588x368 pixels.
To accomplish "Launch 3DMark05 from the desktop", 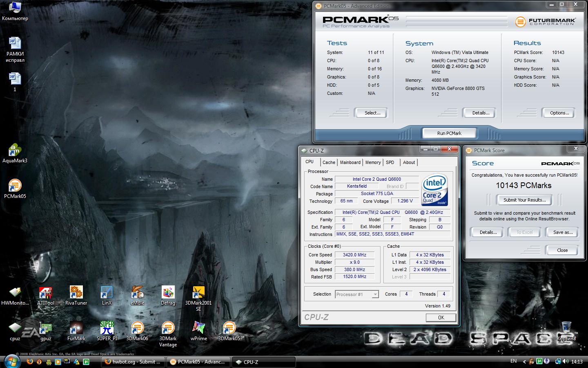I will (x=229, y=331).
